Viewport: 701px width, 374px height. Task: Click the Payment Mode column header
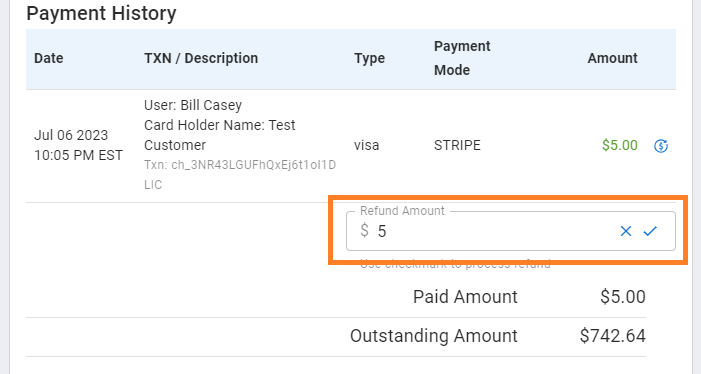(x=462, y=58)
